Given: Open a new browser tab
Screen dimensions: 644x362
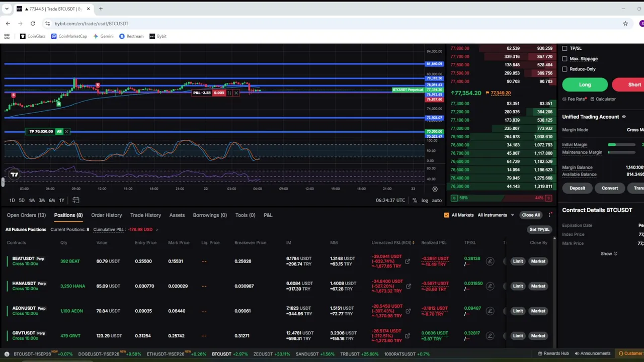Looking at the screenshot, I should point(101,9).
